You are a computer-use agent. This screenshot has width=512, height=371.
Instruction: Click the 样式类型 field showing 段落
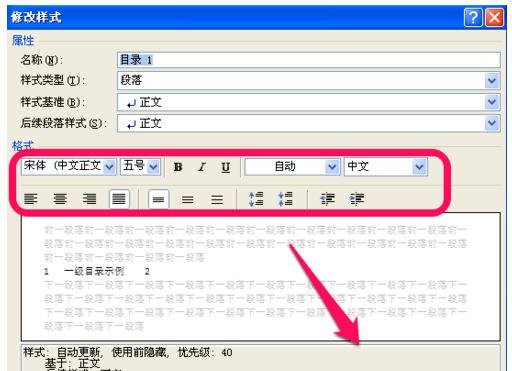click(x=309, y=81)
